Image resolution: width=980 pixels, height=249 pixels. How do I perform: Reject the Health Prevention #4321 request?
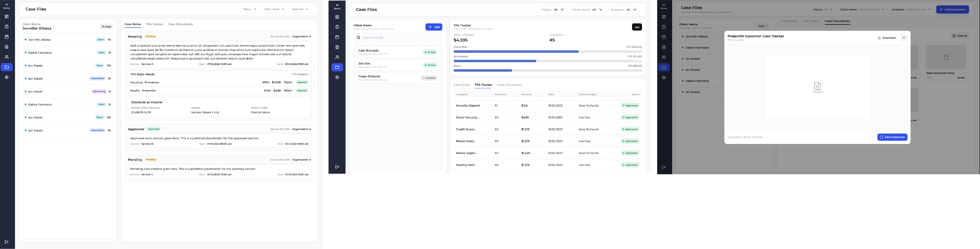[288, 91]
